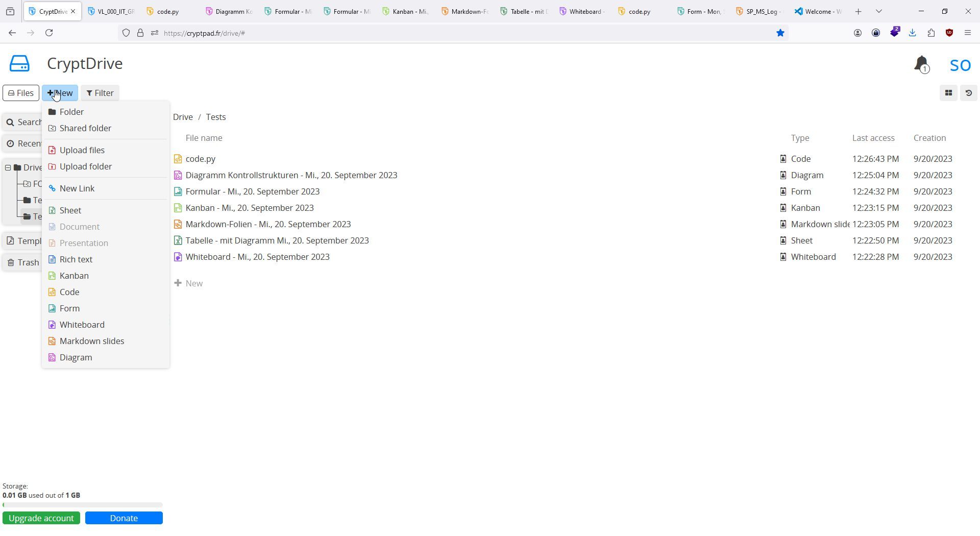
Task: Select Upload folder menu entry
Action: tap(106, 166)
